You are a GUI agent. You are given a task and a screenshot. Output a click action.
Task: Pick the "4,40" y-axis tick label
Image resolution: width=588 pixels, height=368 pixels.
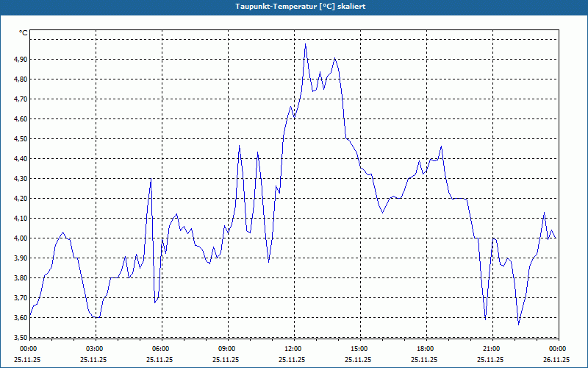(x=21, y=159)
